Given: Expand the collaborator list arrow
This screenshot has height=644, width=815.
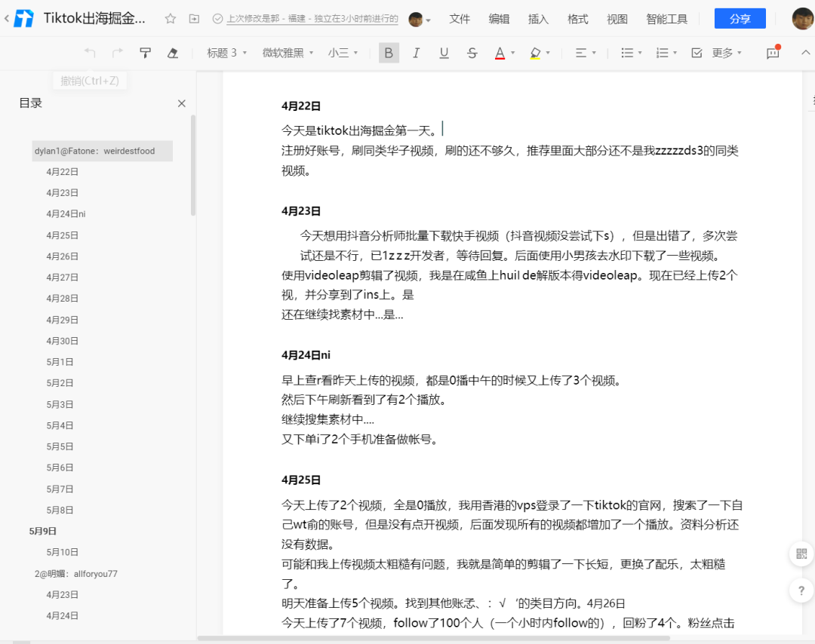Looking at the screenshot, I should [429, 20].
